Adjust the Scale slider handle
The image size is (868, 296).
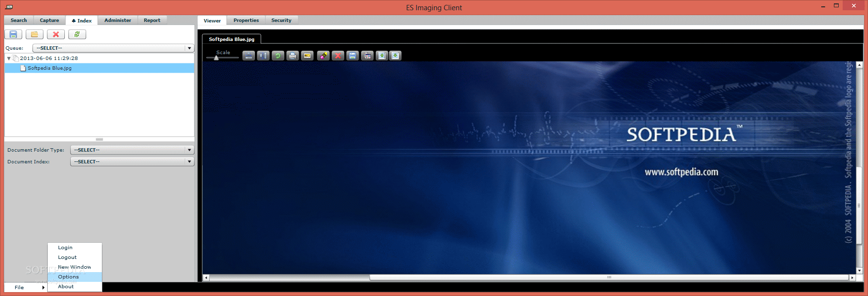(x=216, y=58)
